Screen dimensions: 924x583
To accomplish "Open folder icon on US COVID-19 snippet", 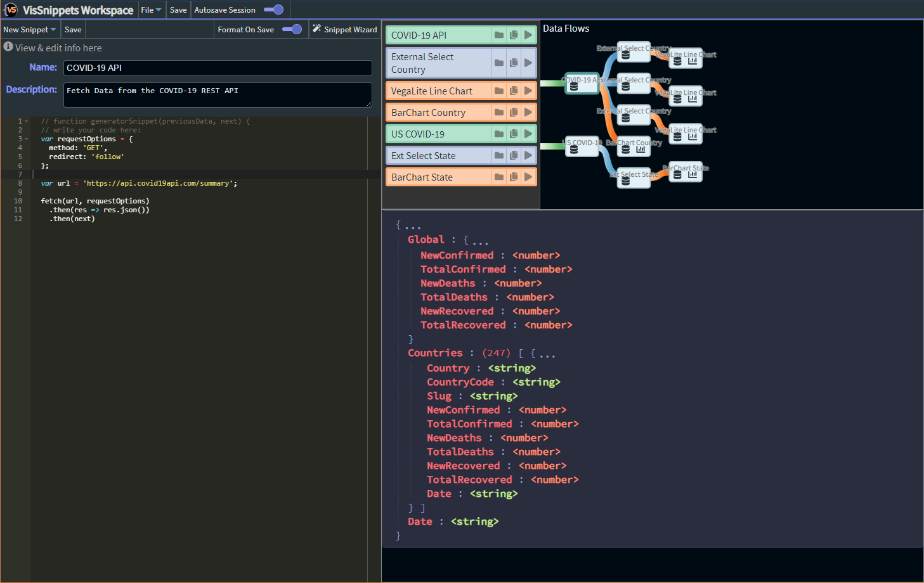I will click(499, 134).
